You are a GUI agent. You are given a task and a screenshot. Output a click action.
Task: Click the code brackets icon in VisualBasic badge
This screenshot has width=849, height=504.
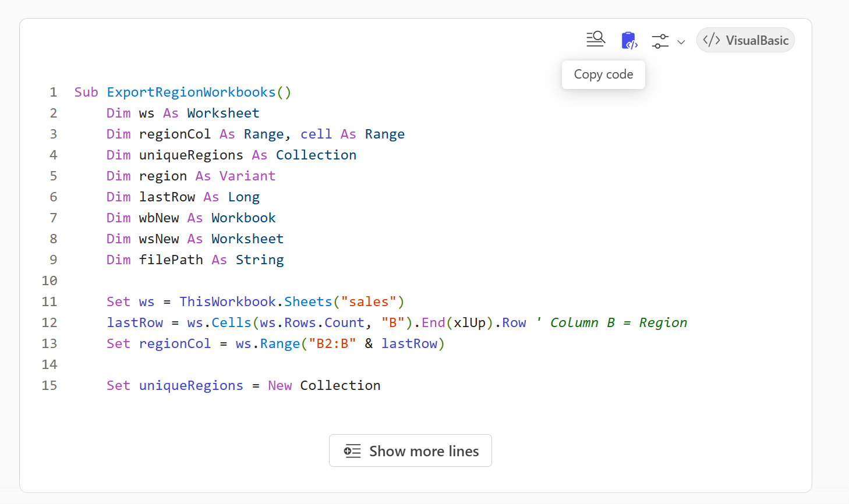[712, 40]
